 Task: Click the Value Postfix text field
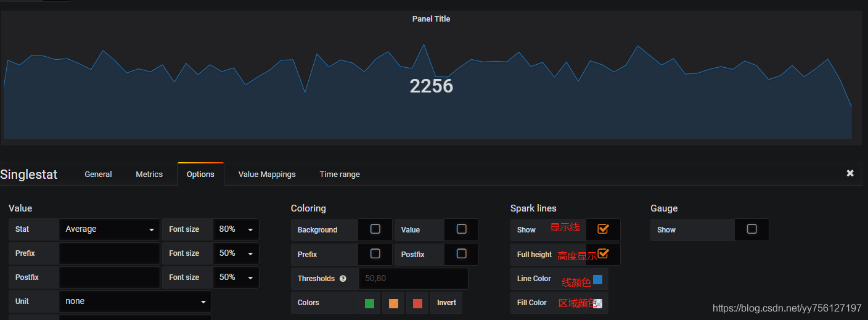point(109,277)
